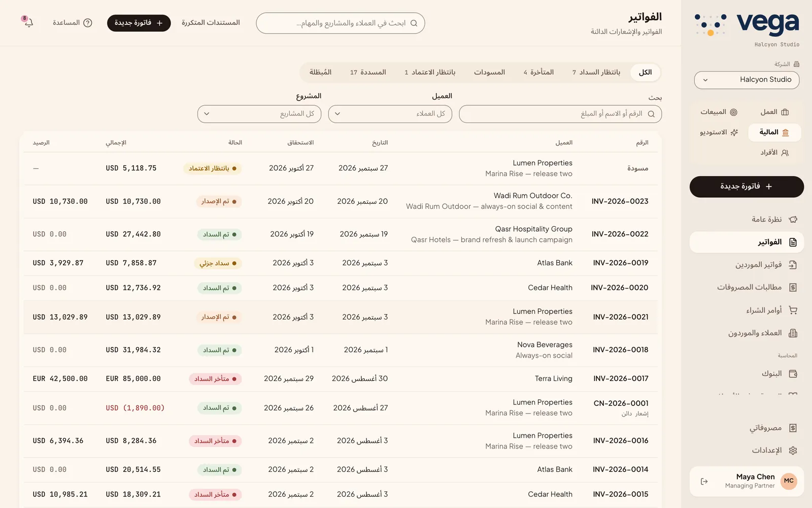Select the المُبطَلة voided tab
Screen dimensions: 812x508
[x=320, y=72]
